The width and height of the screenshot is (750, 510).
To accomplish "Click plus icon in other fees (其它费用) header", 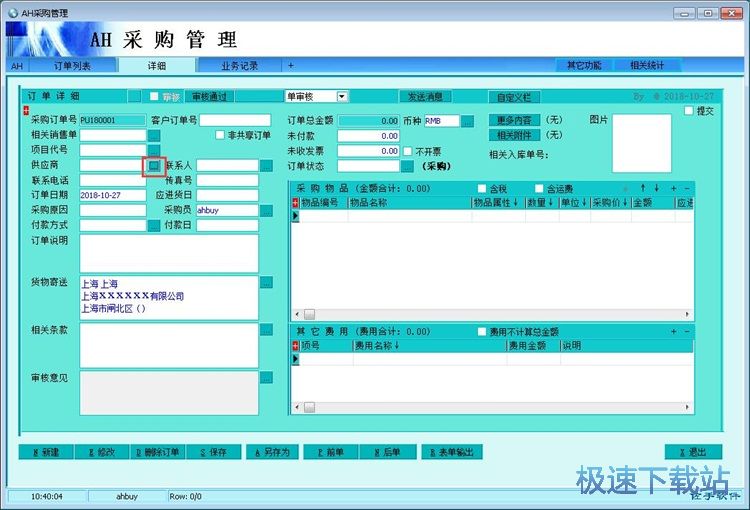I will [x=673, y=331].
